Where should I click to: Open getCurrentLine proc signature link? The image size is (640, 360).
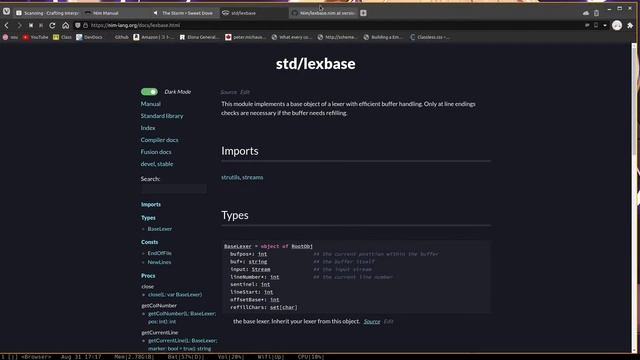coord(182,344)
